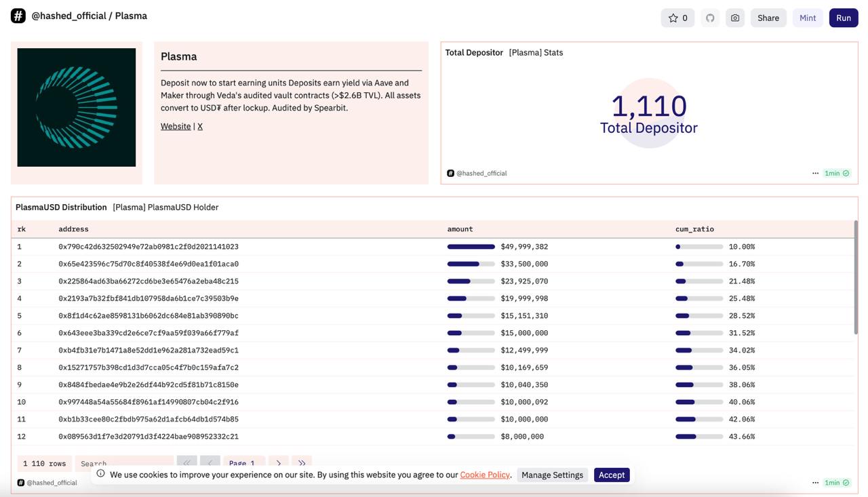Sort by the cum_ratio column header
Viewport: 868px width, 497px height.
coord(694,229)
